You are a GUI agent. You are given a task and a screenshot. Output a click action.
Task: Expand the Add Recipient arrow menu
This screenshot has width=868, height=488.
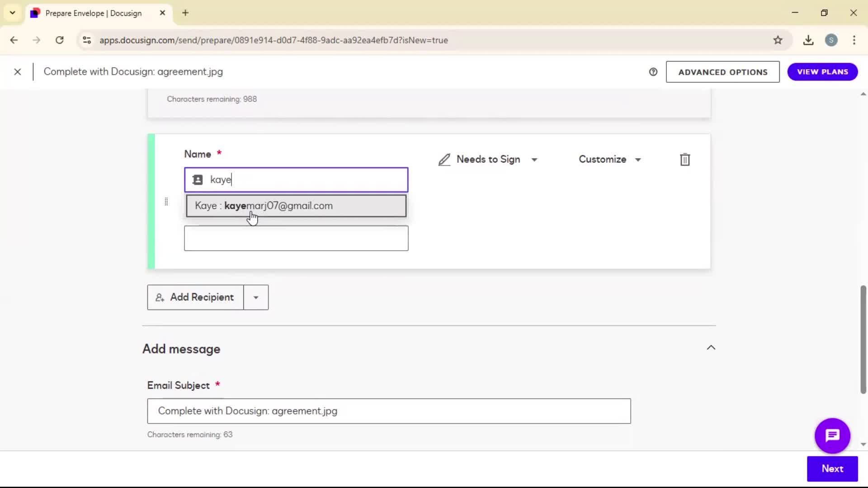256,297
